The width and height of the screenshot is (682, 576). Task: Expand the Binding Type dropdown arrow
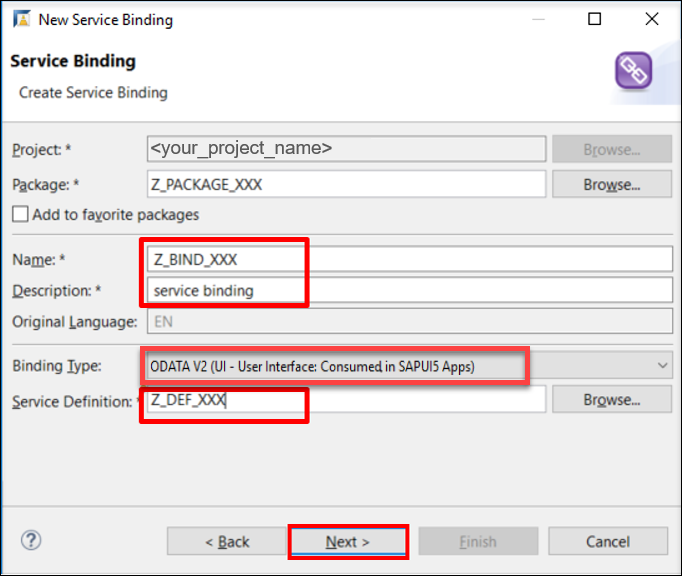662,365
